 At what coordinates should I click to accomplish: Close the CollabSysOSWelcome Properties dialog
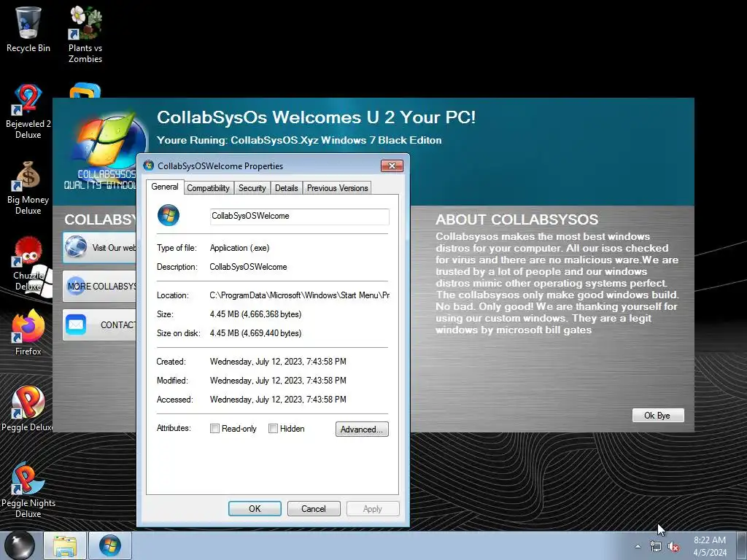392,166
